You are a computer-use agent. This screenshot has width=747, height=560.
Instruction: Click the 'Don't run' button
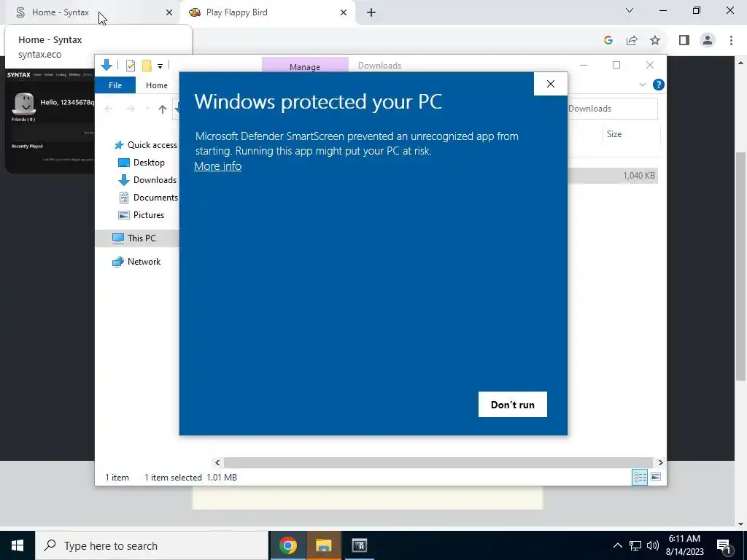513,404
